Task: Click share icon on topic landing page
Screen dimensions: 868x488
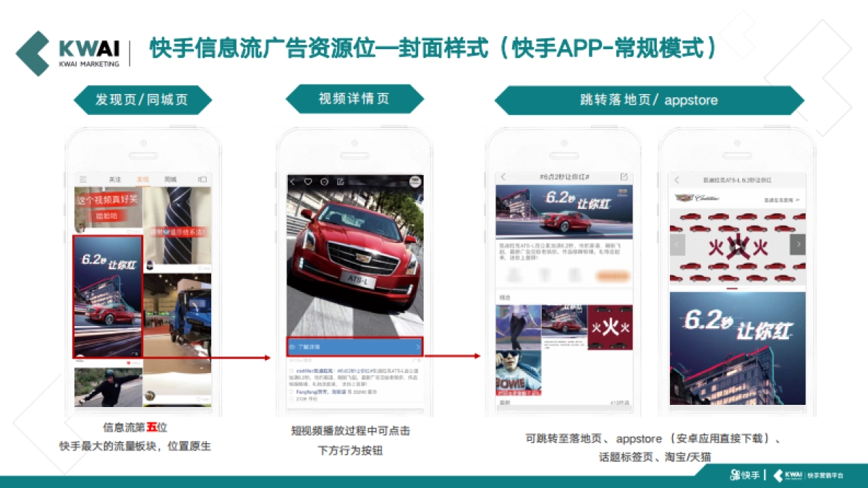Action: tap(624, 177)
